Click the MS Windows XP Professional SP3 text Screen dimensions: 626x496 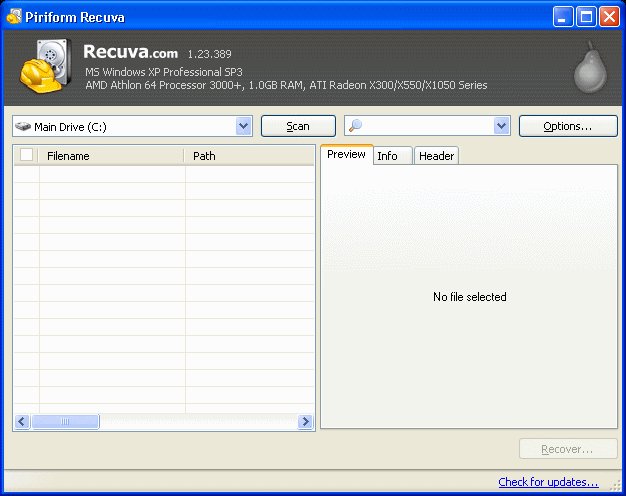(164, 72)
